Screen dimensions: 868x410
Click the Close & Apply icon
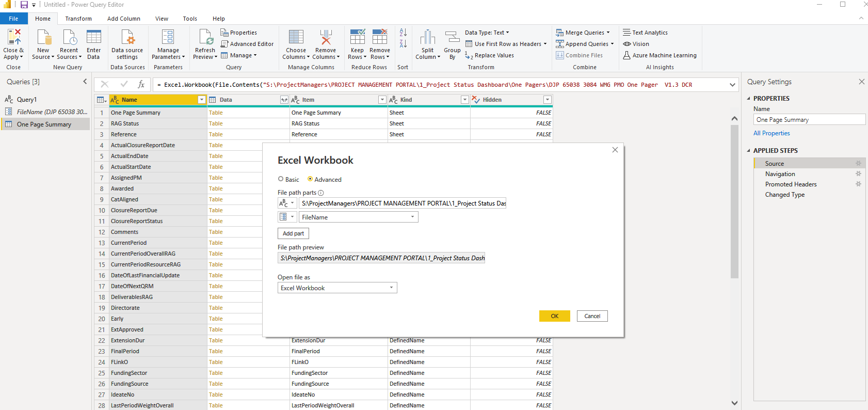13,37
